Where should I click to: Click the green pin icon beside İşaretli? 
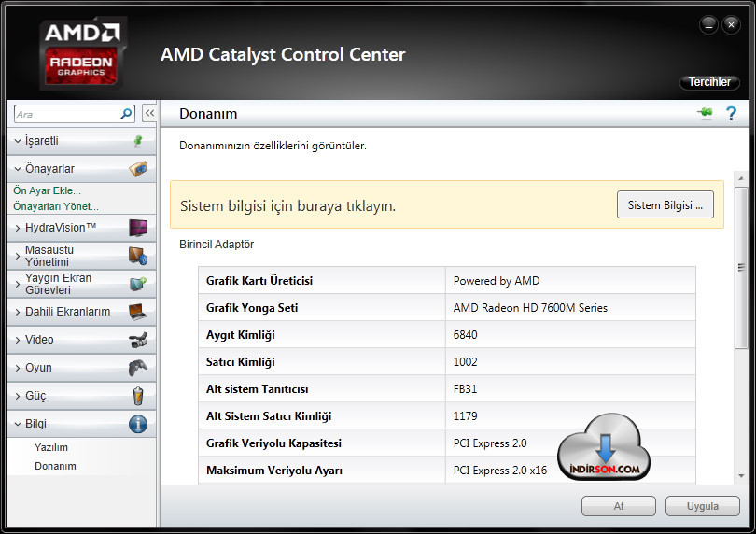(x=138, y=141)
